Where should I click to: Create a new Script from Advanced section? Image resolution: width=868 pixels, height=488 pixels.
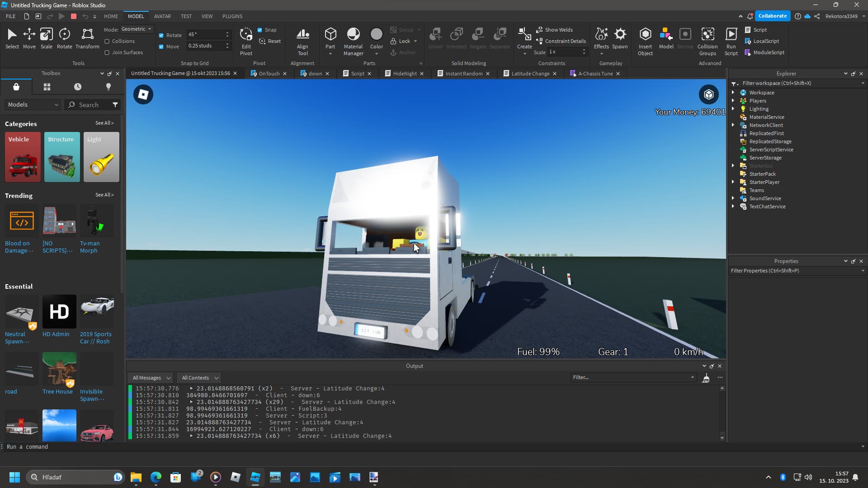757,29
